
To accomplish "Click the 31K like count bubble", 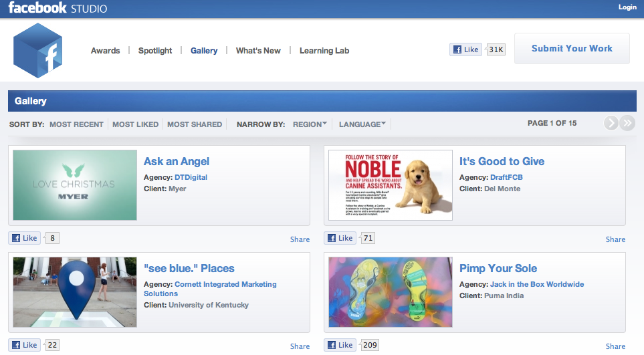I will (x=496, y=49).
